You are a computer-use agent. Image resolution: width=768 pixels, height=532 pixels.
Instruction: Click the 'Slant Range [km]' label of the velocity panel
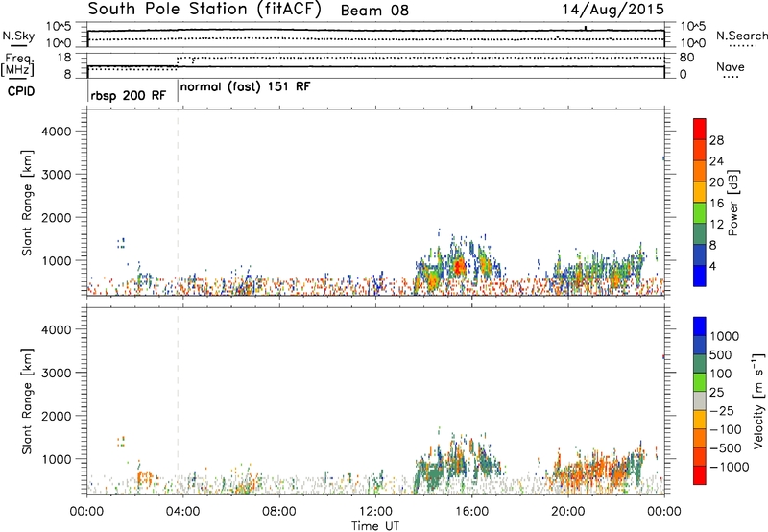(27, 401)
